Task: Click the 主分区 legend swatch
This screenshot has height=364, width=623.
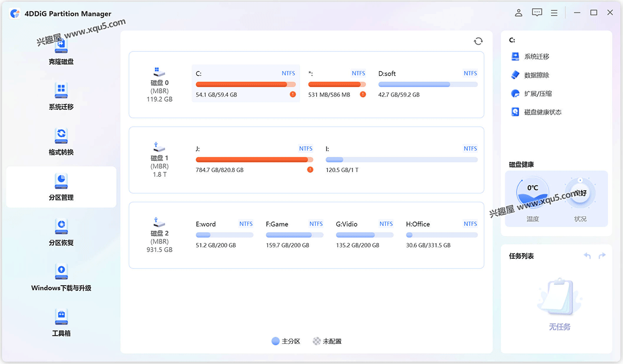Action: pyautogui.click(x=276, y=341)
